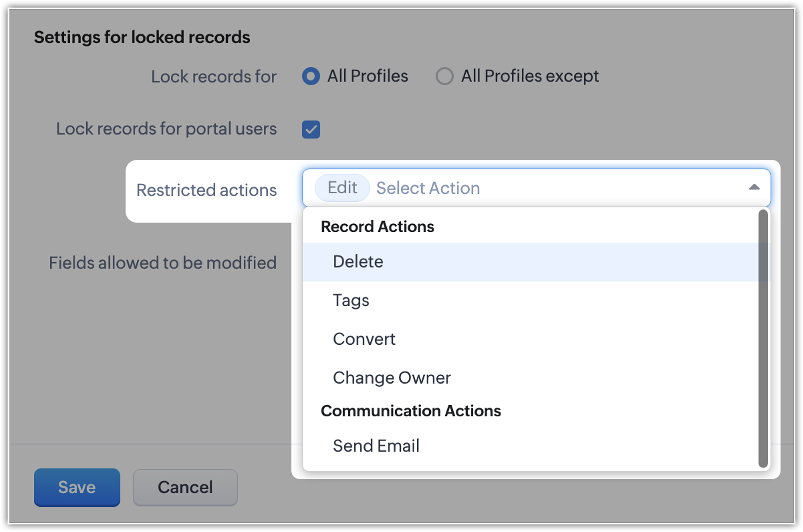Click the All Profiles label text
803x532 pixels.
pyautogui.click(x=367, y=76)
